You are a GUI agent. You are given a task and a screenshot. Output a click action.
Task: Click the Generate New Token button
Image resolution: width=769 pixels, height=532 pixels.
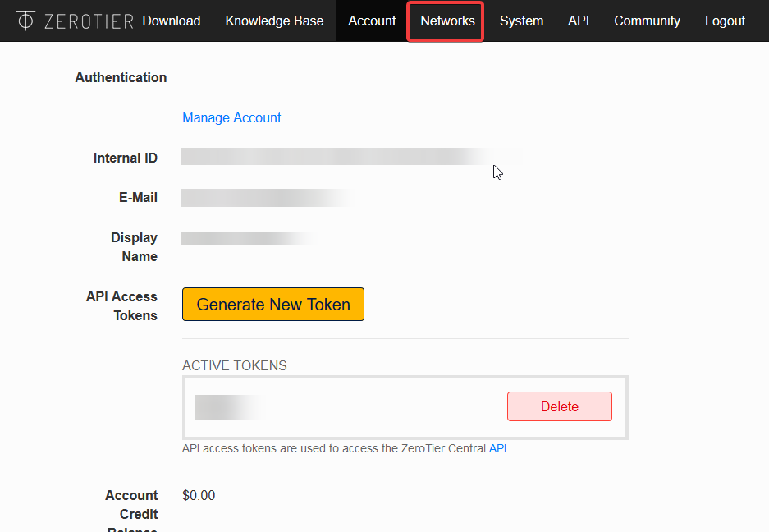point(273,305)
